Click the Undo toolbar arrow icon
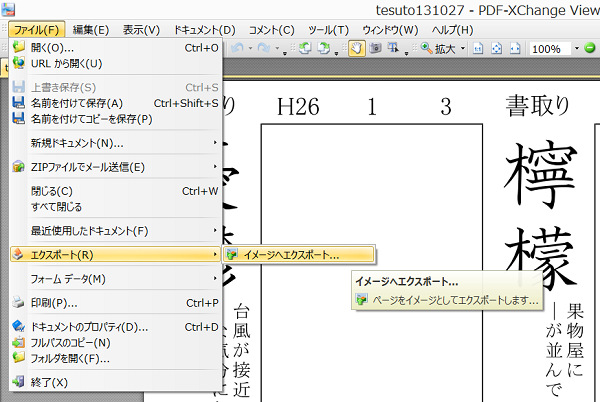The image size is (600, 402). coord(237,48)
